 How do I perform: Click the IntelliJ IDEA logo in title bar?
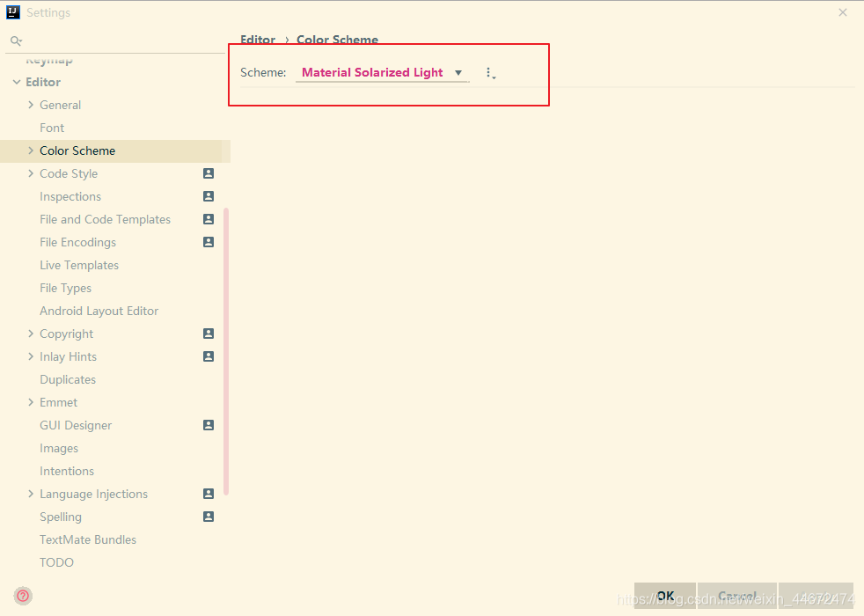(x=13, y=12)
